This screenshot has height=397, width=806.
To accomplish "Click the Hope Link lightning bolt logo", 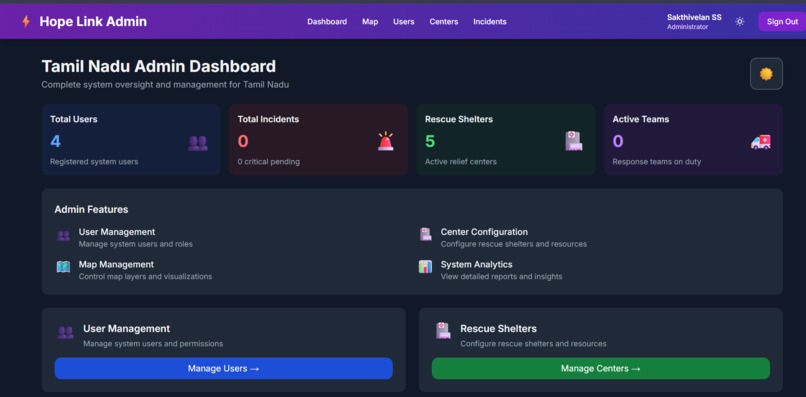I will tap(26, 22).
